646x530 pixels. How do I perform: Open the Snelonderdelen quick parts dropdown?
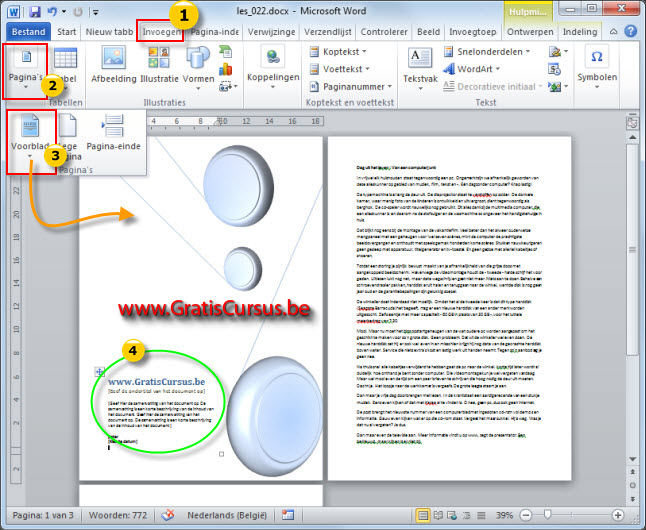pos(487,52)
